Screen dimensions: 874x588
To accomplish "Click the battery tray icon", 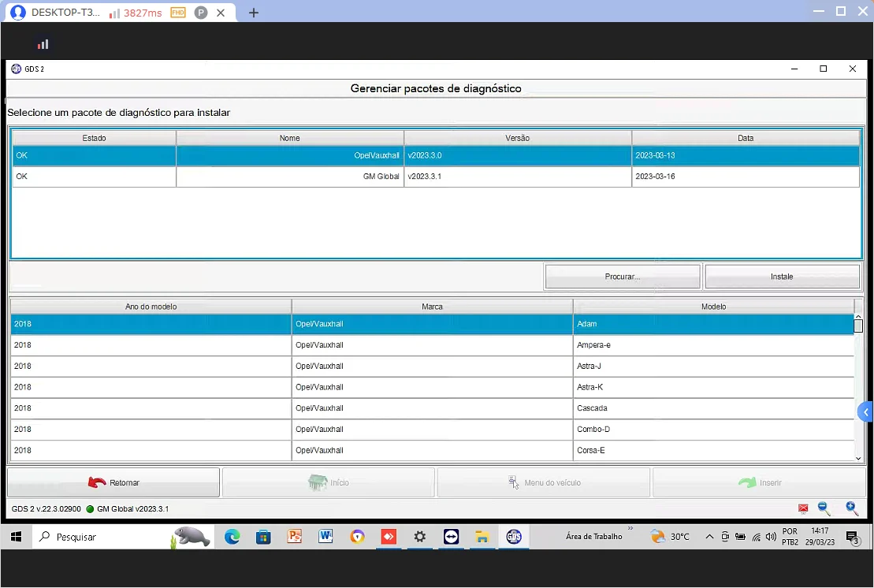I will pos(740,537).
